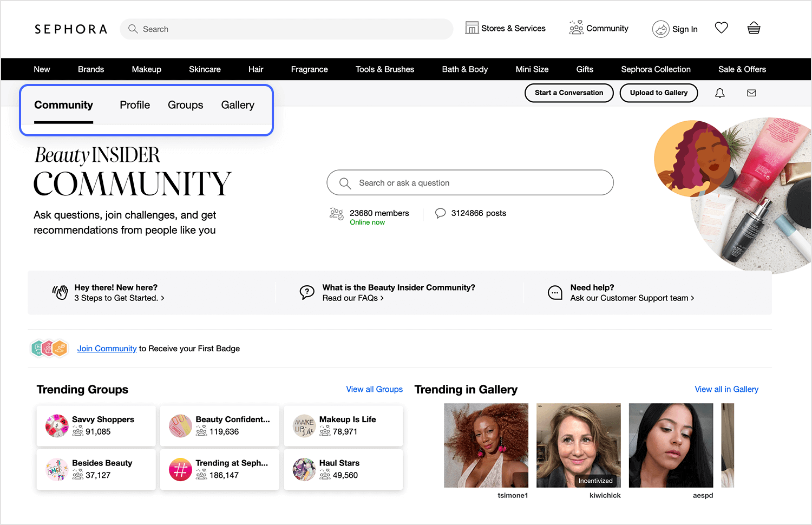Open the Gifts menu

(585, 69)
